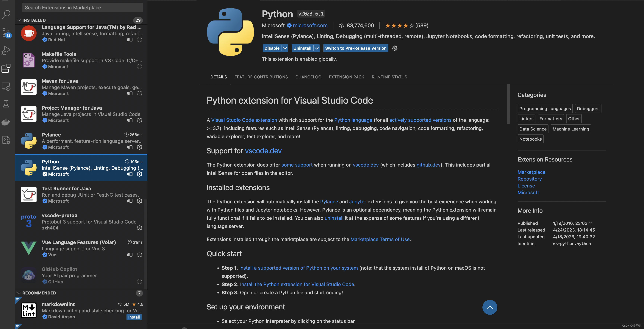Screen dimensions: 644x329
Task: Click Switch to Pre-Release Version button
Action: 356,48
